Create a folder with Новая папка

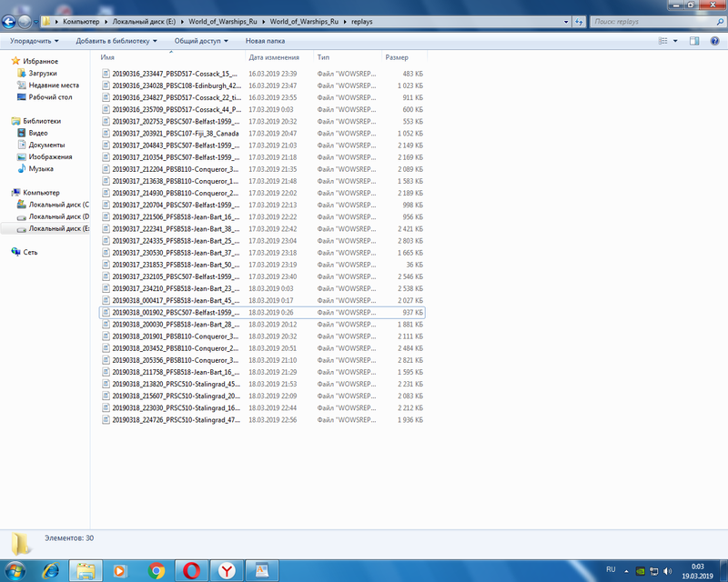click(x=265, y=41)
